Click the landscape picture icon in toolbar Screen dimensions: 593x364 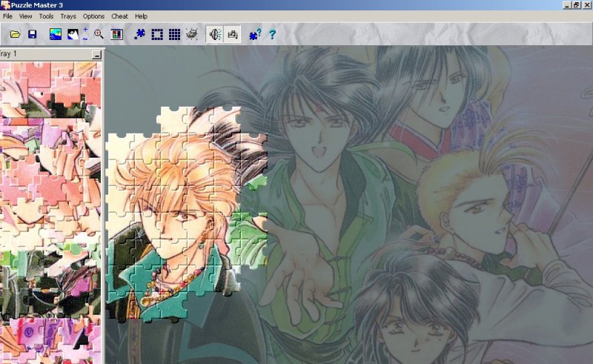pyautogui.click(x=55, y=34)
